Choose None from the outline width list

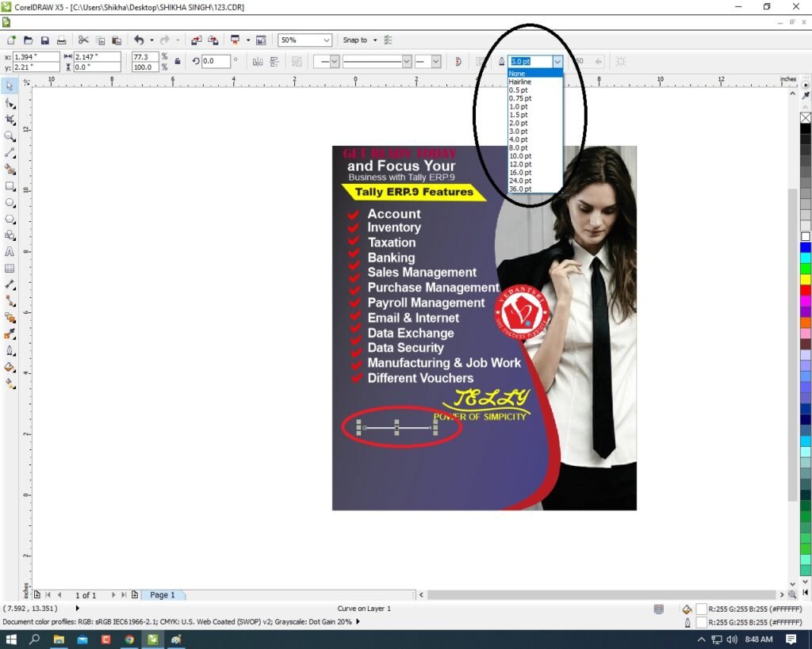point(535,74)
